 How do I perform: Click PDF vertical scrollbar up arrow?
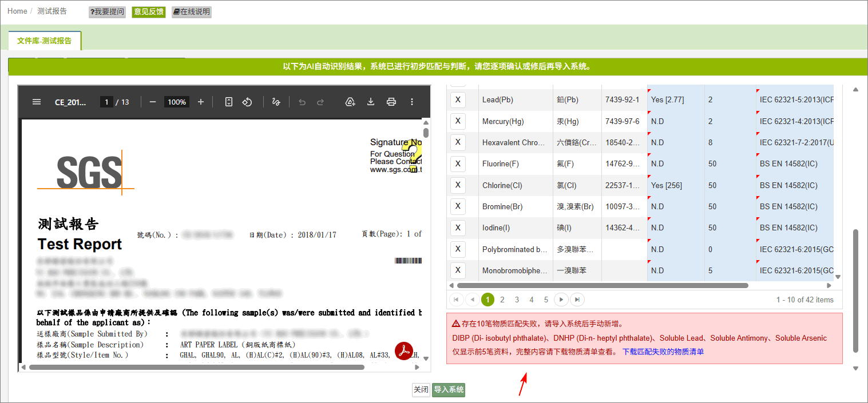tap(426, 122)
